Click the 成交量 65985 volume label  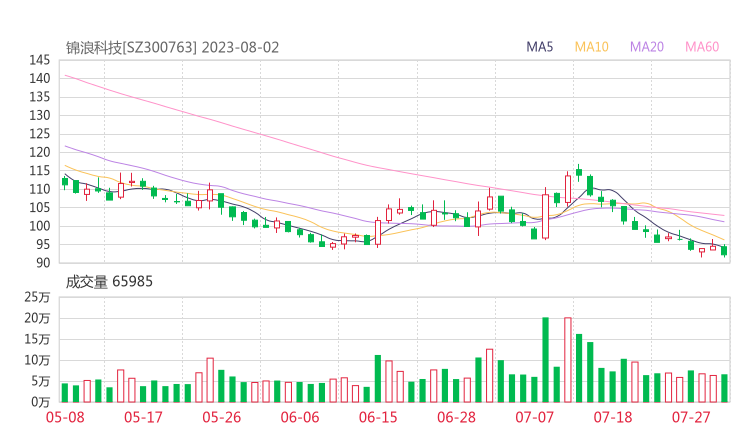click(109, 282)
